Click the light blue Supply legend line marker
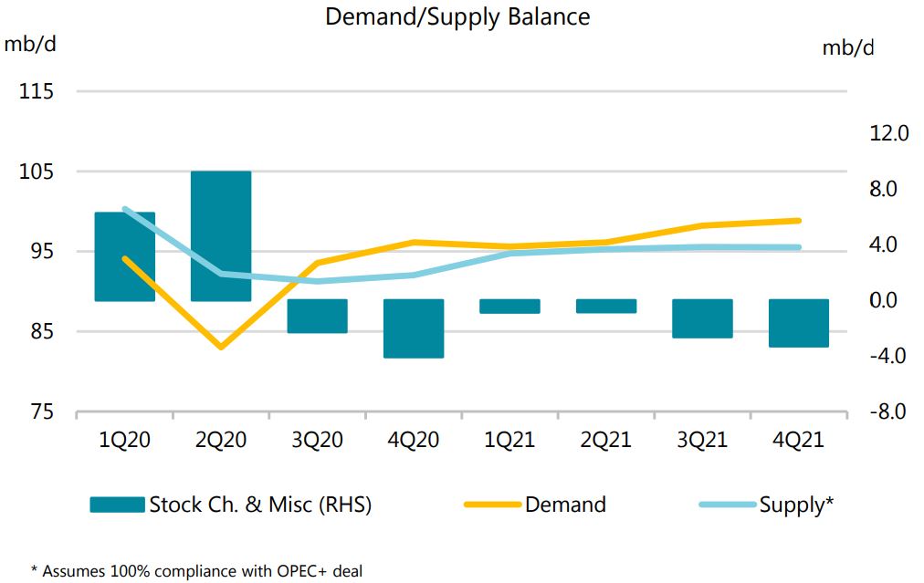 coord(728,505)
